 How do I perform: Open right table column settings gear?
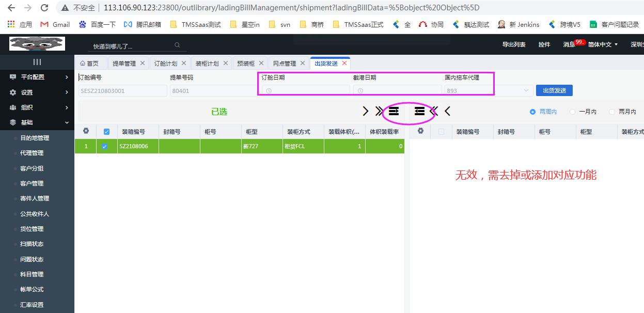point(420,131)
